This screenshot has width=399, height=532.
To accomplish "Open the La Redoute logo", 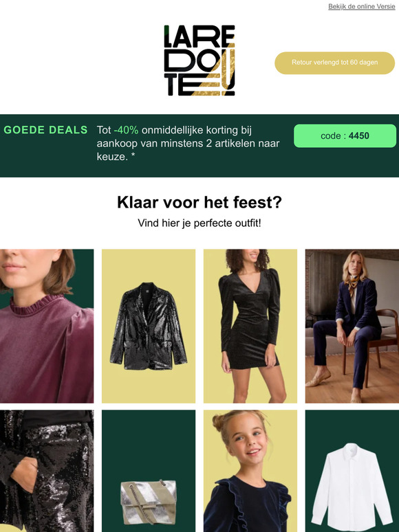I will pos(199,60).
